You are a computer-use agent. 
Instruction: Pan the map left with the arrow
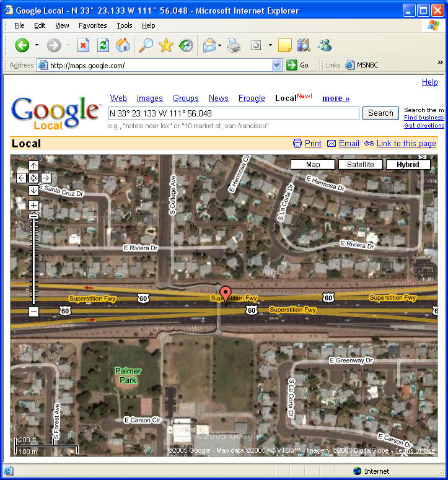(x=22, y=178)
